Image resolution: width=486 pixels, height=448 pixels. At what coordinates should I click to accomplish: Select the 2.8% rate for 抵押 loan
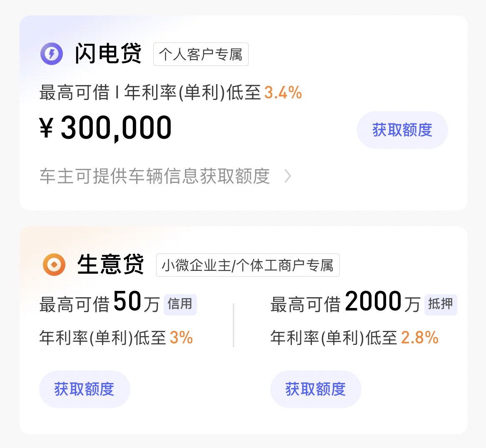click(421, 337)
